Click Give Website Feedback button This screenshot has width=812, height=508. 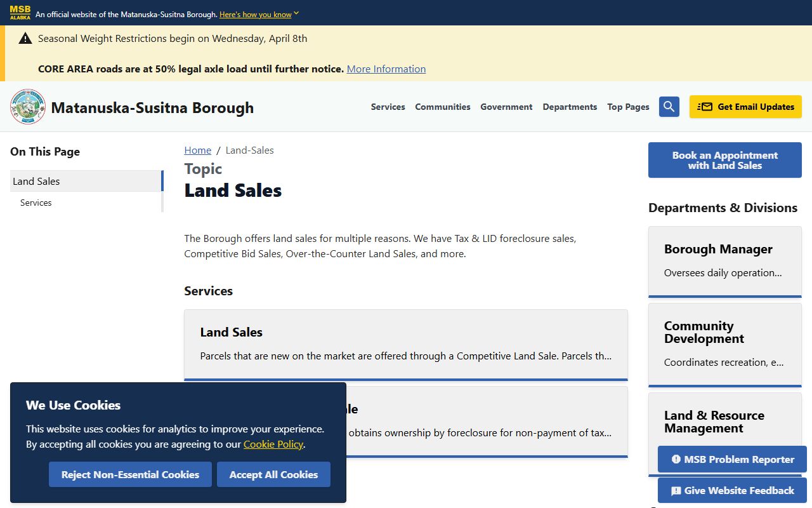click(x=732, y=490)
